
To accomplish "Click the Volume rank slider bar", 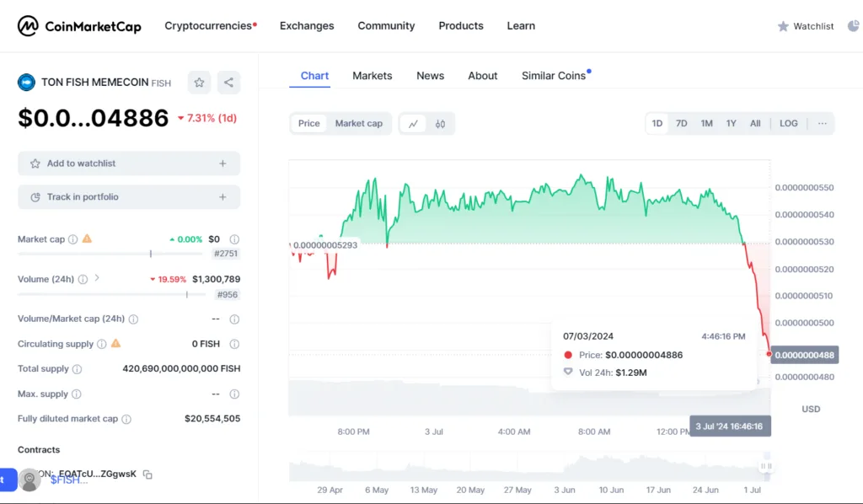I will point(112,295).
